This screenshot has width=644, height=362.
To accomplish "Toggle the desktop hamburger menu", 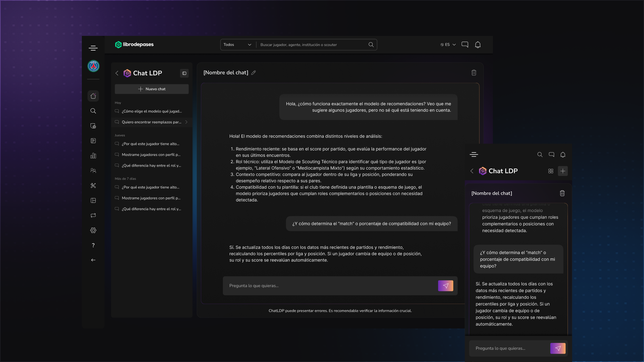I will 93,48.
